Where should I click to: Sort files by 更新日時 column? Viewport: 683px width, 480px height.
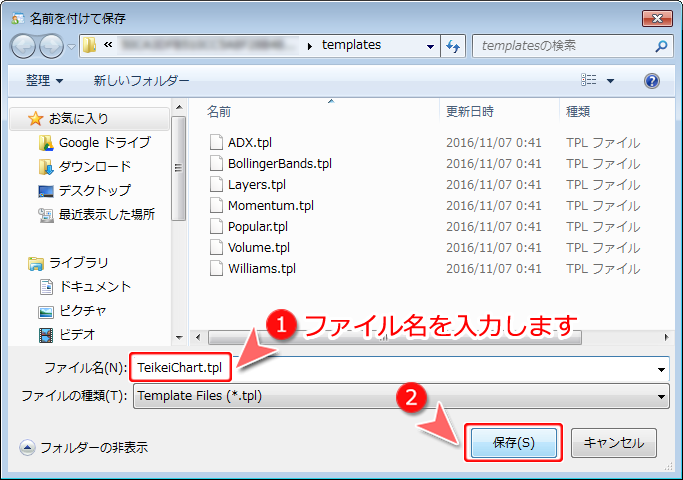point(470,112)
